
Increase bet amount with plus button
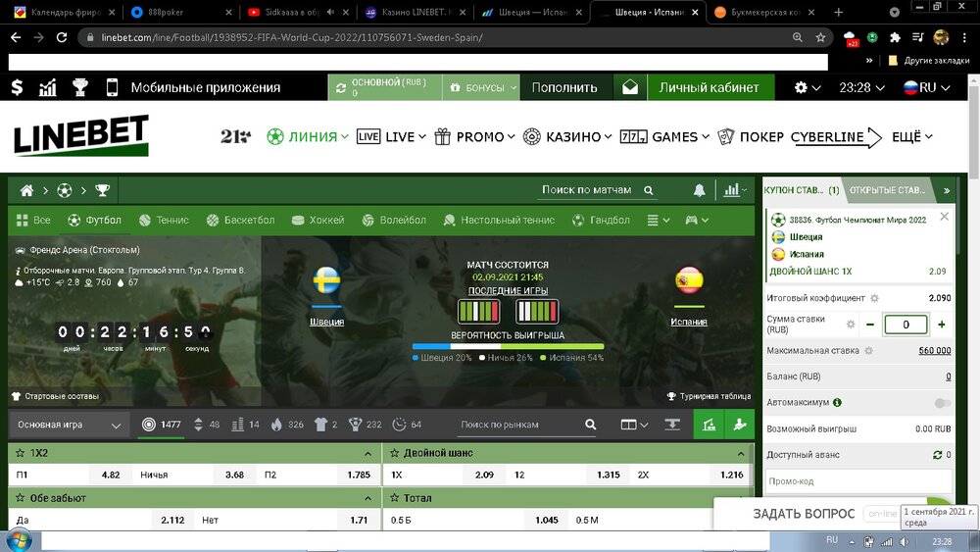click(941, 325)
